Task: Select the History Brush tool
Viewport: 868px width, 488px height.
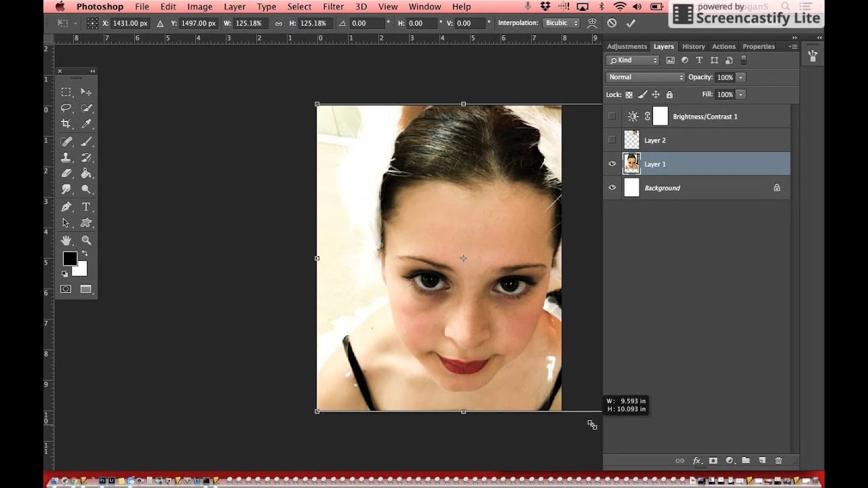Action: (x=86, y=157)
